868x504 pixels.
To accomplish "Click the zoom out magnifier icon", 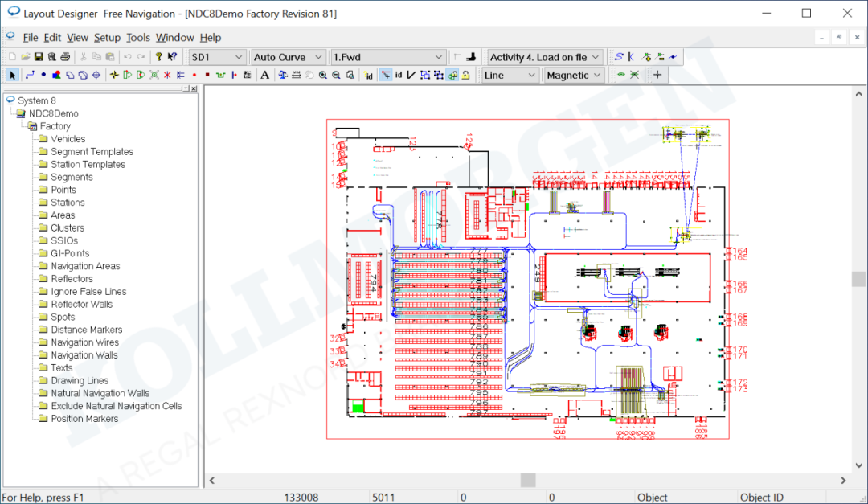I will pyautogui.click(x=336, y=76).
